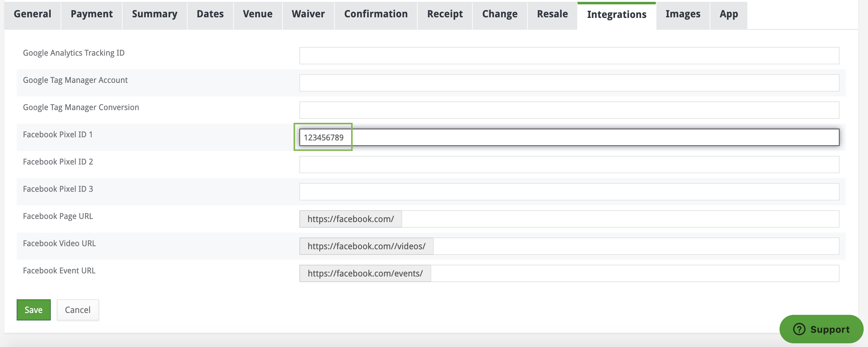This screenshot has width=868, height=347.
Task: Click the 'Facebook Pixel ID 1' label
Action: [58, 135]
